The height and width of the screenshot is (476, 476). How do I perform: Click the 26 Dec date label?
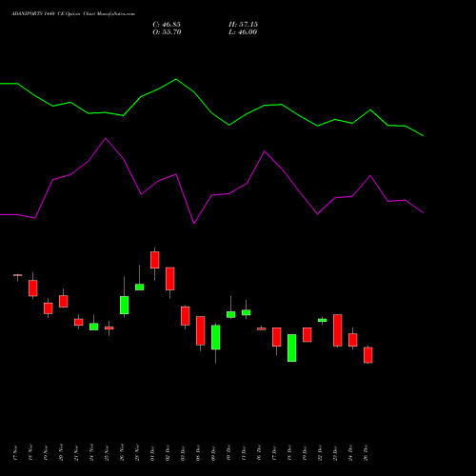point(366,453)
